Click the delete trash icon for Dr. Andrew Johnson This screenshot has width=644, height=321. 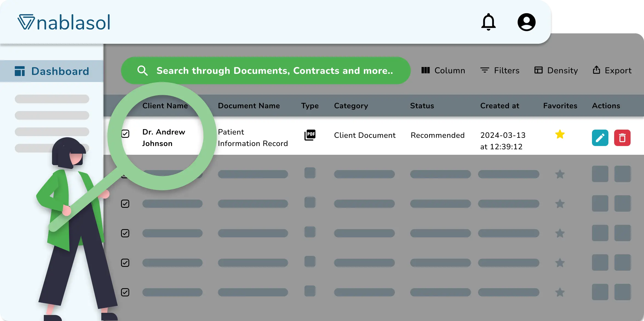[622, 138]
